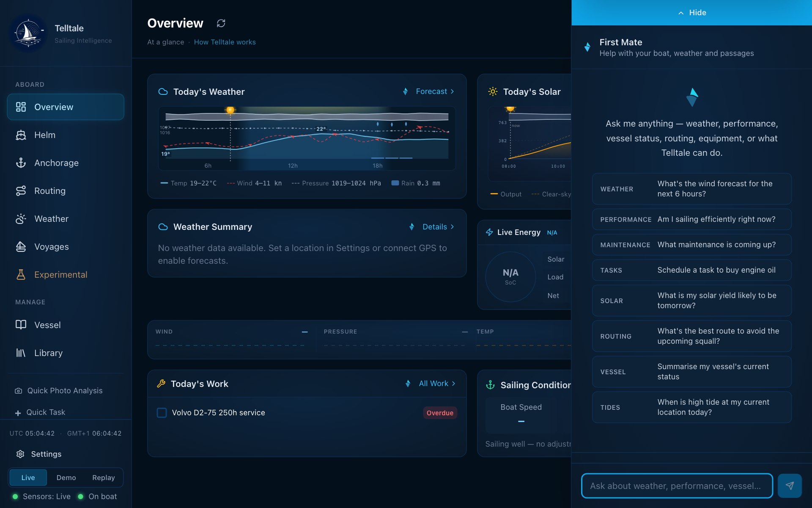This screenshot has width=812, height=508.
Task: Hide the First Mate panel
Action: pyautogui.click(x=691, y=13)
